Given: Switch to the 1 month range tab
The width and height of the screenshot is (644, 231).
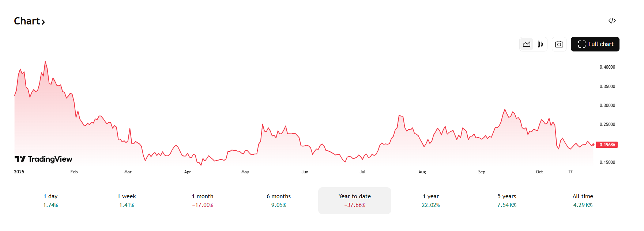Looking at the screenshot, I should point(203,200).
